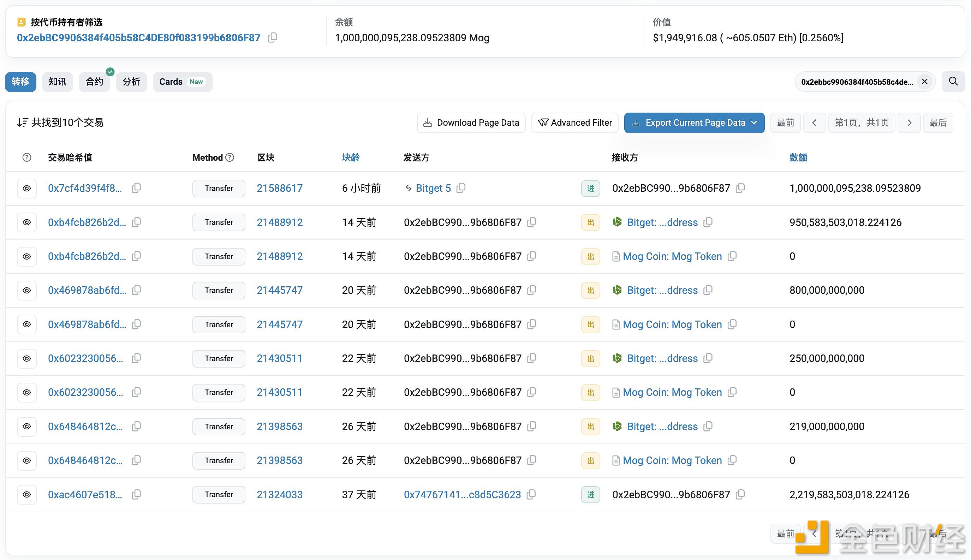Copy the Bitget 5 sender address

pyautogui.click(x=461, y=188)
